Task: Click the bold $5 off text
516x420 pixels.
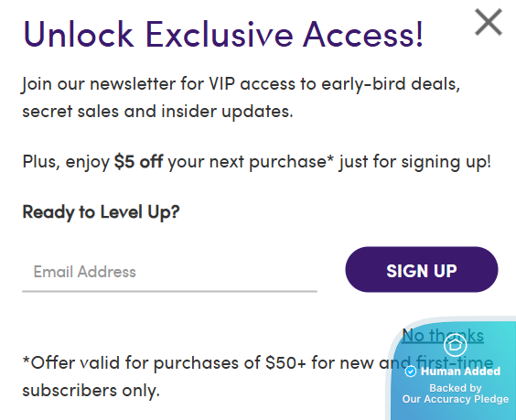Action: pyautogui.click(x=138, y=161)
